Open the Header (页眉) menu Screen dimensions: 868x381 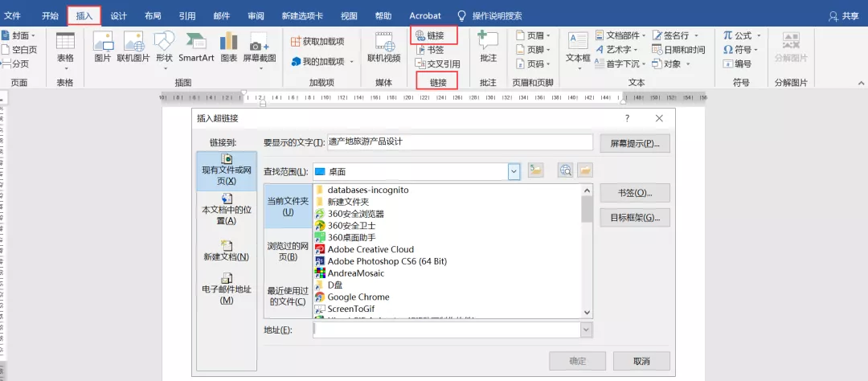coord(533,35)
